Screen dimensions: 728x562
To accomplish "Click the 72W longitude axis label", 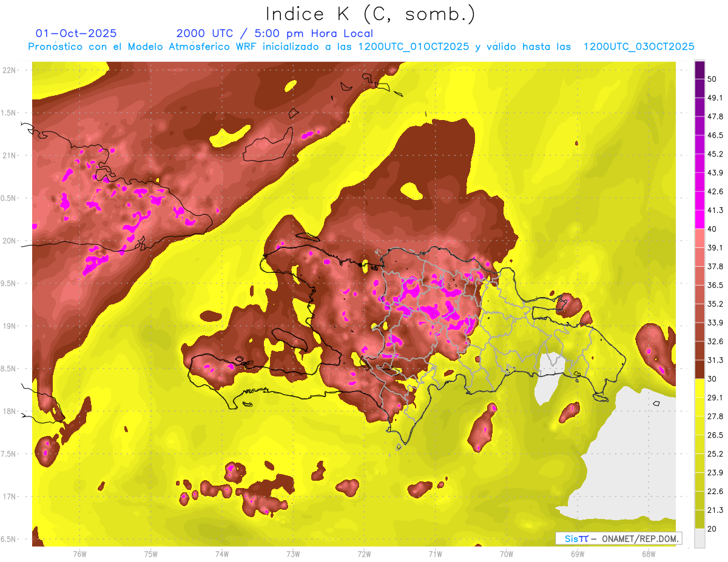I will [364, 554].
